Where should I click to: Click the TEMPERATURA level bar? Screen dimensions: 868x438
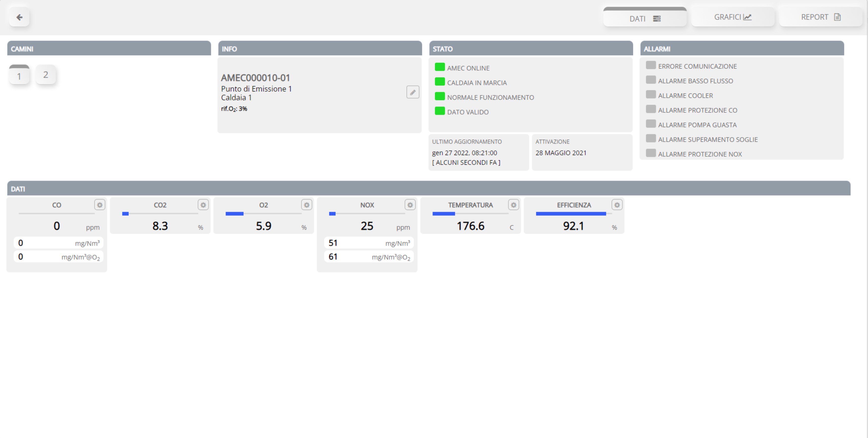tap(470, 214)
